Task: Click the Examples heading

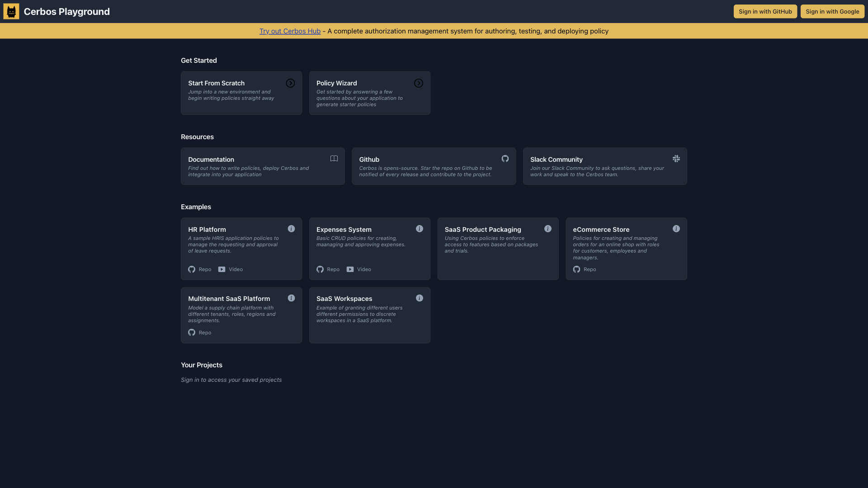Action: pyautogui.click(x=196, y=207)
